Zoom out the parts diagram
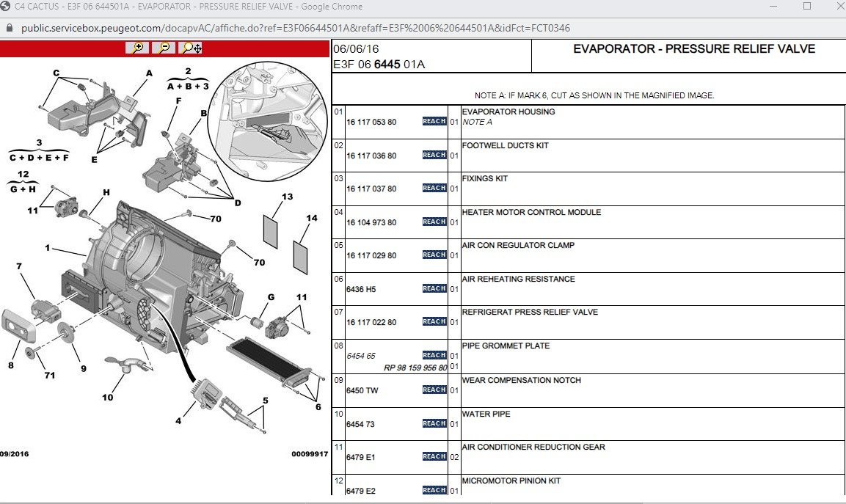The height and width of the screenshot is (504, 846). pos(164,48)
